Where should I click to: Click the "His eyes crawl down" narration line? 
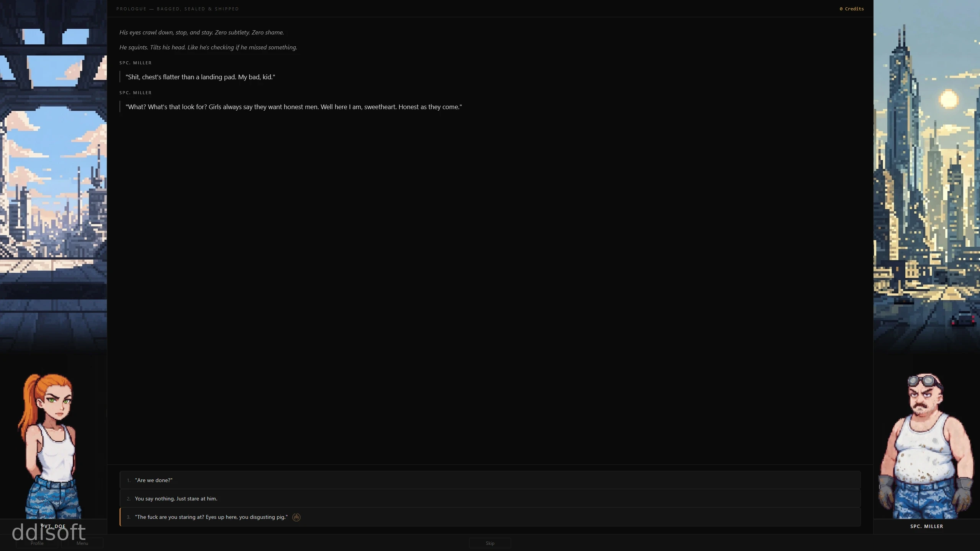click(x=201, y=33)
